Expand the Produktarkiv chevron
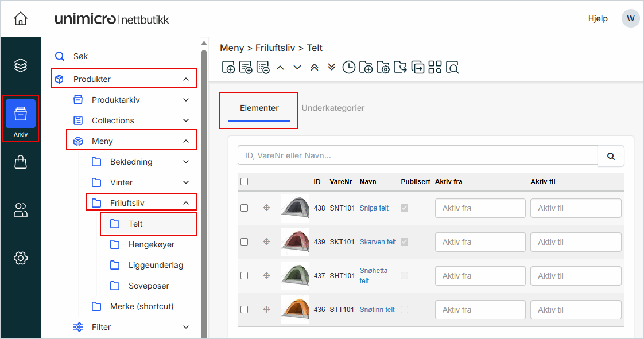This screenshot has width=644, height=339. [x=186, y=100]
